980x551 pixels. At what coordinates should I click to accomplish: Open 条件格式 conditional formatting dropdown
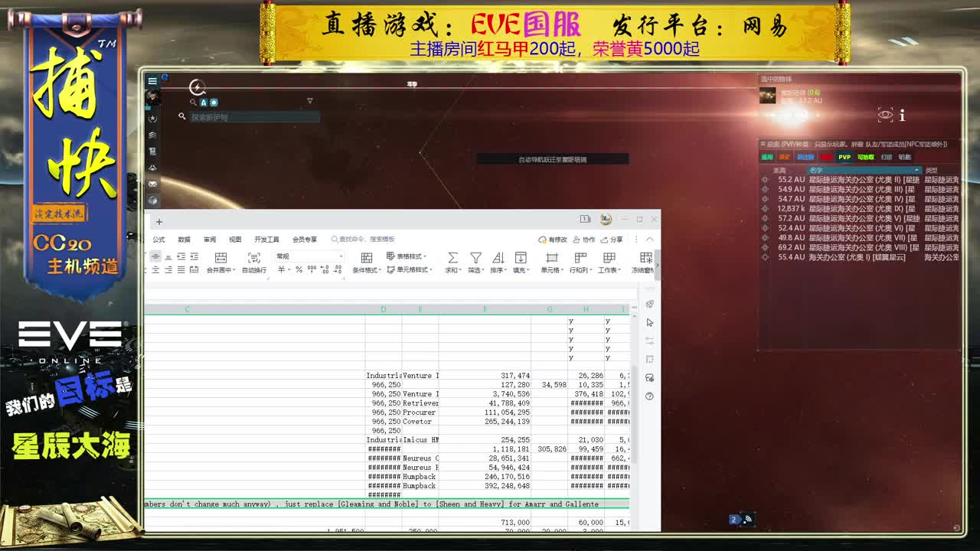click(367, 262)
